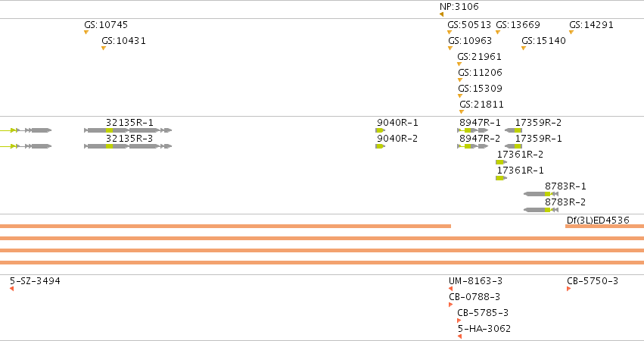Select the 8947R-1 gene glyph
This screenshot has width=644, height=341.
[473, 130]
